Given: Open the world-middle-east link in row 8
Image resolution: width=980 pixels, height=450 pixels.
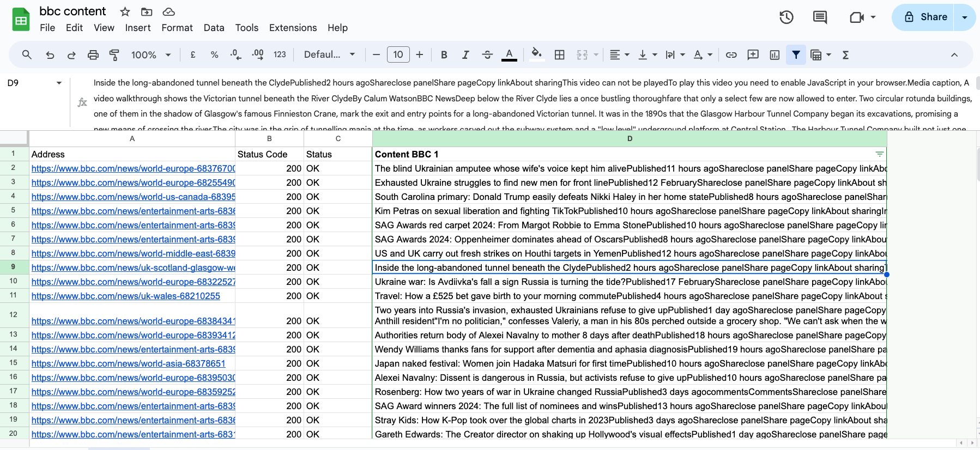Looking at the screenshot, I should [134, 253].
